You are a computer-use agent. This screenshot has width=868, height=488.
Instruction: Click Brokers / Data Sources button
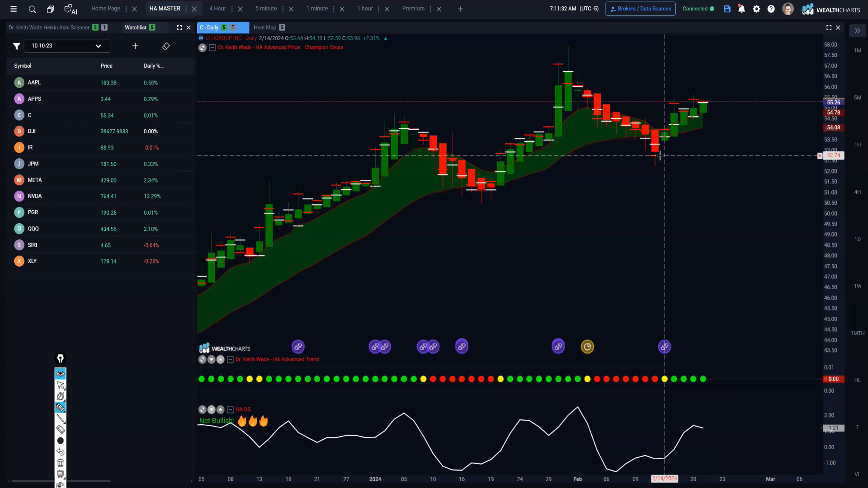pyautogui.click(x=641, y=9)
